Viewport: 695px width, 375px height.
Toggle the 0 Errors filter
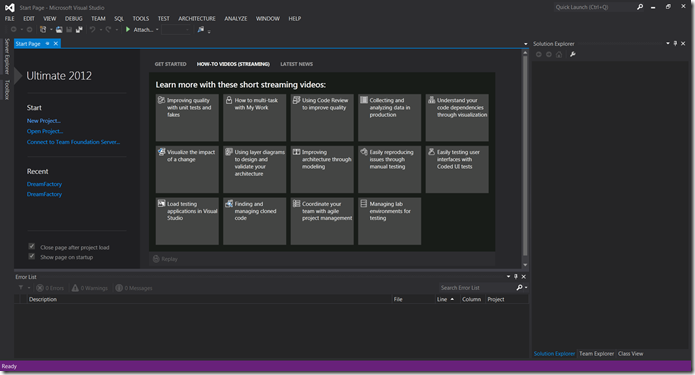point(50,288)
